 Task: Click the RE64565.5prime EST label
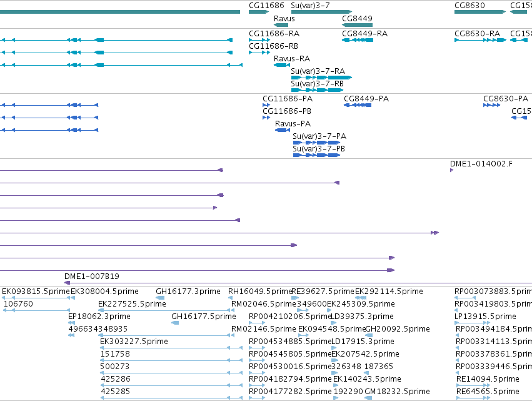[488, 392]
